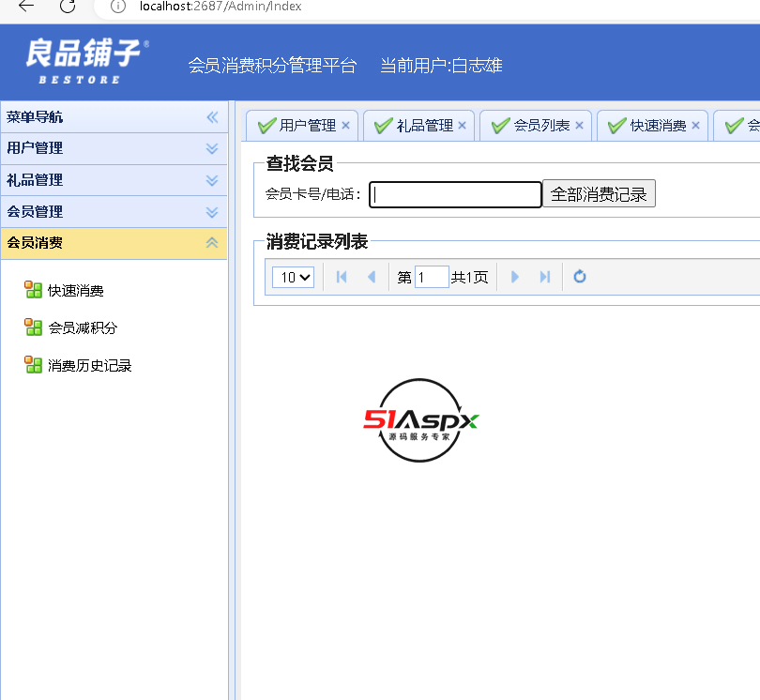Open 消费历史记录 from the sidebar menu
The height and width of the screenshot is (700, 760).
click(x=90, y=366)
